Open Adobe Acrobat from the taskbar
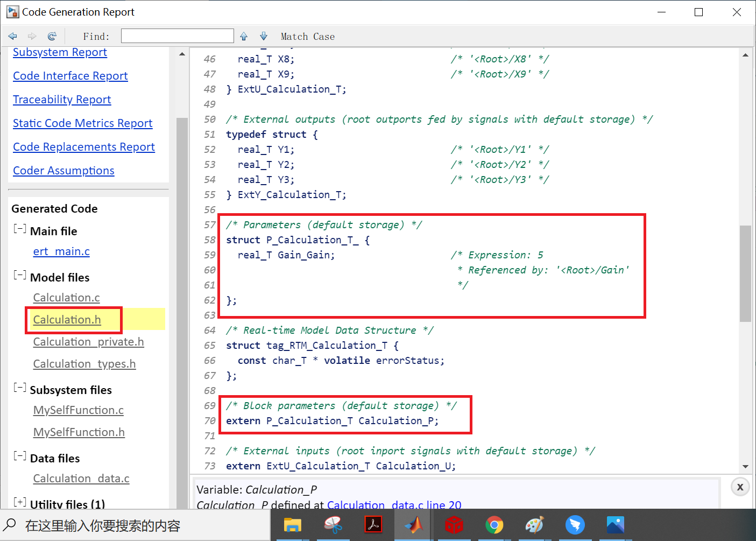The height and width of the screenshot is (541, 756). [373, 525]
